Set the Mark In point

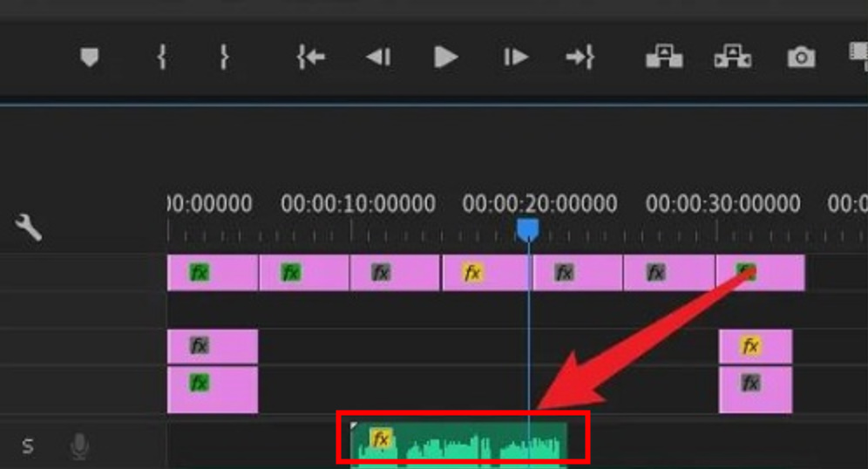pyautogui.click(x=161, y=58)
